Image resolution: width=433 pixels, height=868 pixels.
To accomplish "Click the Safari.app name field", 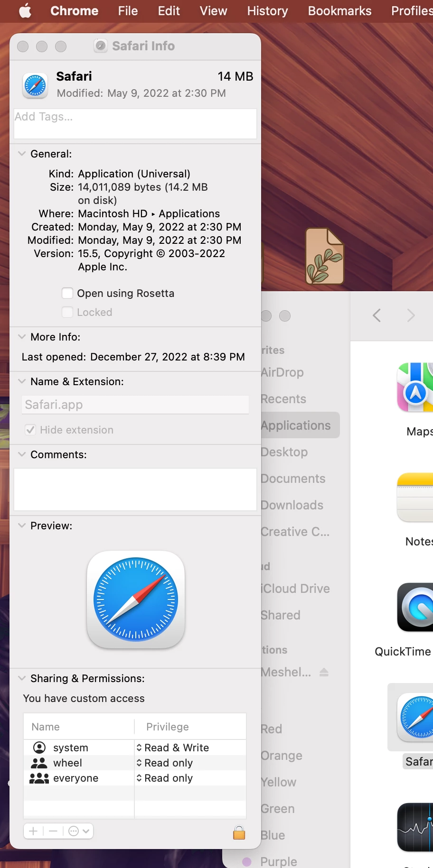I will coord(135,405).
